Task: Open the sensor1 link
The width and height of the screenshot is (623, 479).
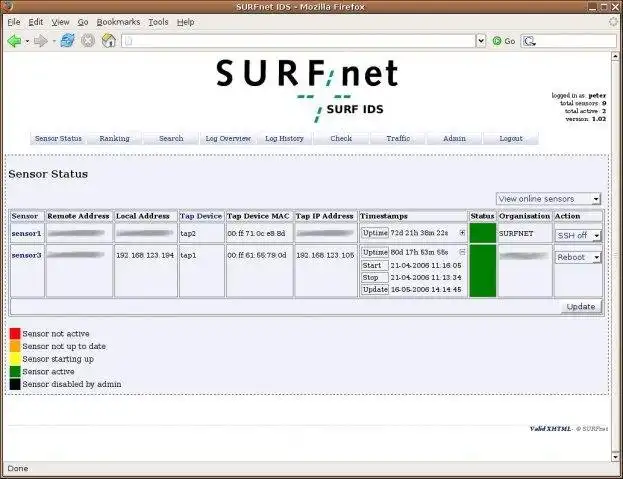Action: [26, 234]
